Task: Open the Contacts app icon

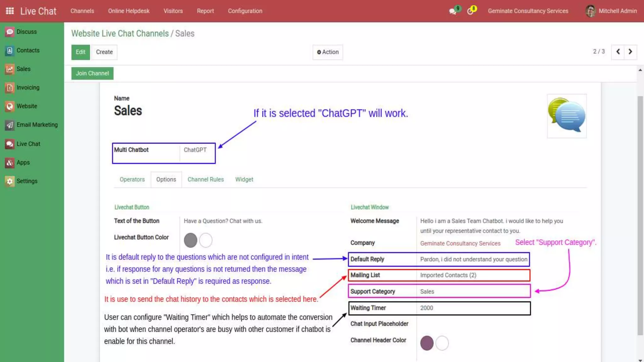Action: tap(10, 51)
